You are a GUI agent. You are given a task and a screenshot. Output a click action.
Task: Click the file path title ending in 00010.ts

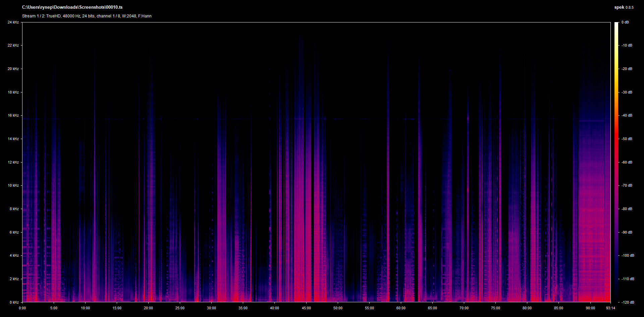coord(72,7)
